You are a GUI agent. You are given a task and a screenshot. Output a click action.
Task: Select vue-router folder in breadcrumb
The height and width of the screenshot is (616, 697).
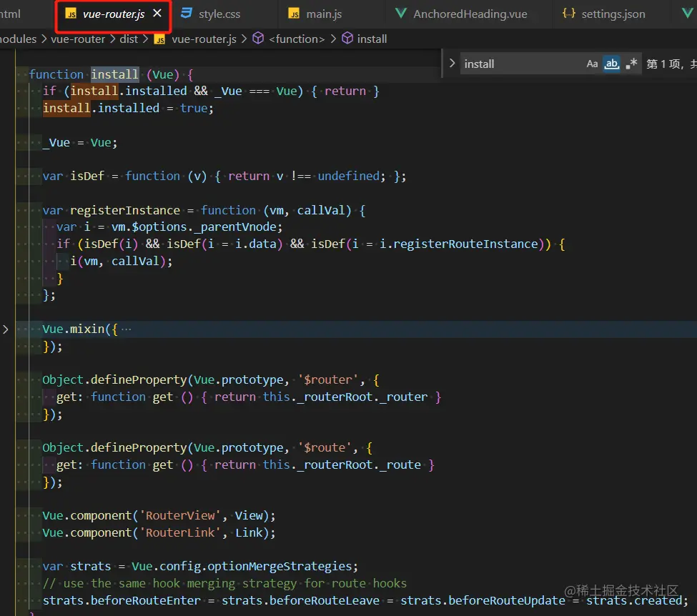click(78, 39)
